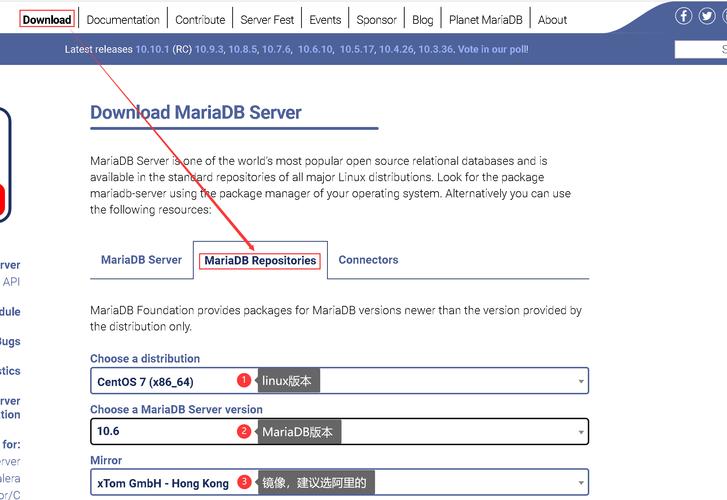Viewport: 727px width, 500px height.
Task: Click the 'Choose a MariaDB Server version' label
Action: point(176,410)
